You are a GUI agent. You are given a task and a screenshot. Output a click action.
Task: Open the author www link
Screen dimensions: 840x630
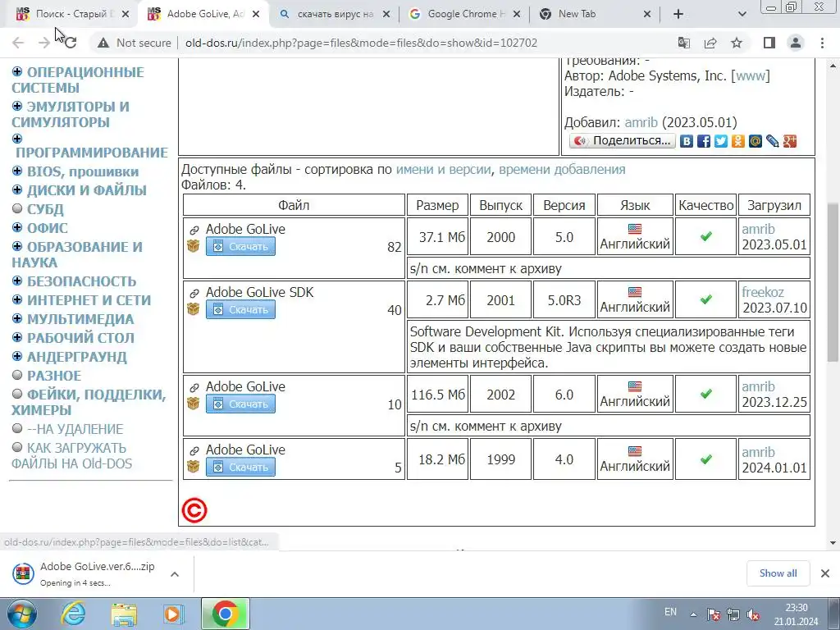(751, 76)
